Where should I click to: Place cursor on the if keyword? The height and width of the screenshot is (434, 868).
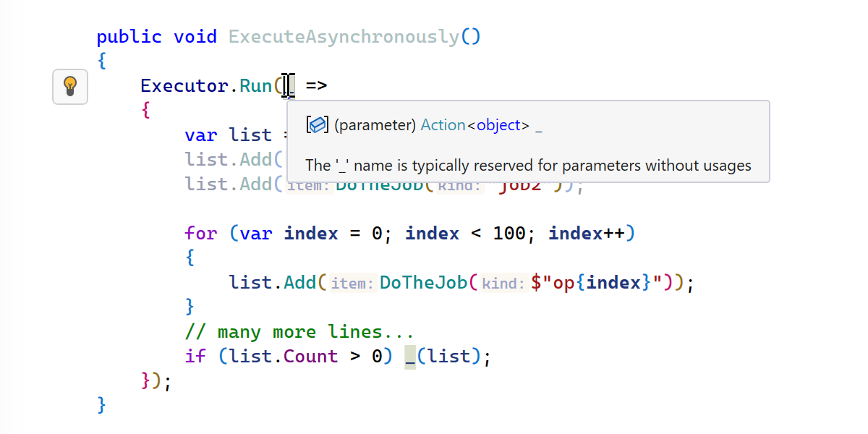[195, 357]
